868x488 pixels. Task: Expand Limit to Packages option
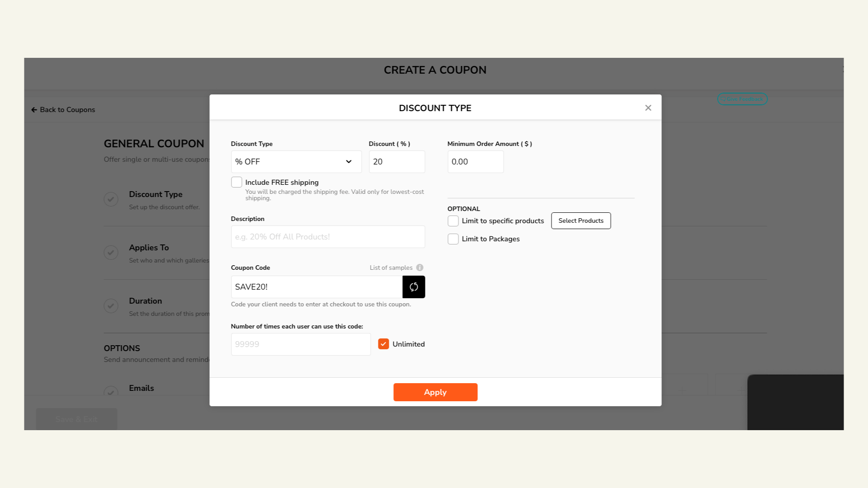point(453,239)
